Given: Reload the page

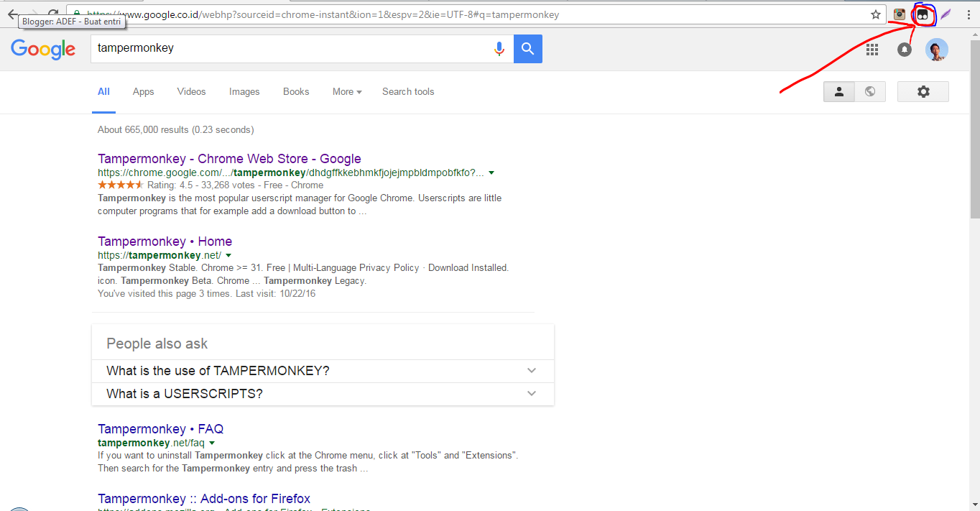Looking at the screenshot, I should tap(53, 14).
